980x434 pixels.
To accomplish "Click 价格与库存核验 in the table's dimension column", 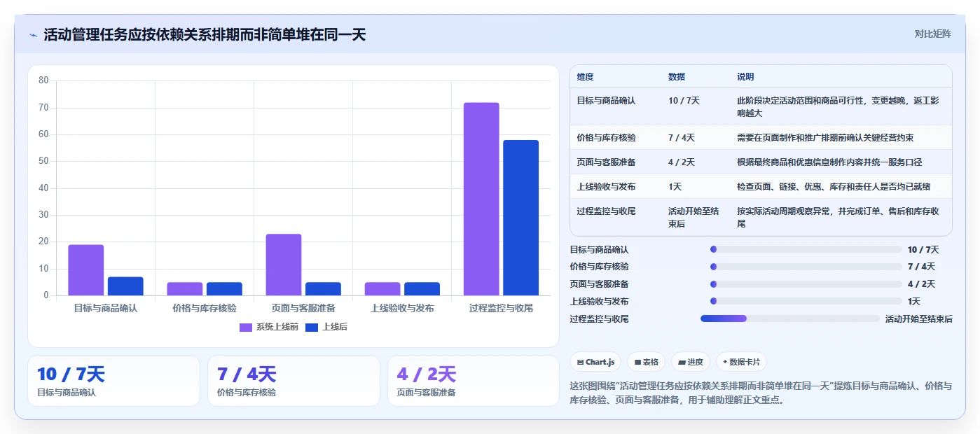I will point(606,138).
